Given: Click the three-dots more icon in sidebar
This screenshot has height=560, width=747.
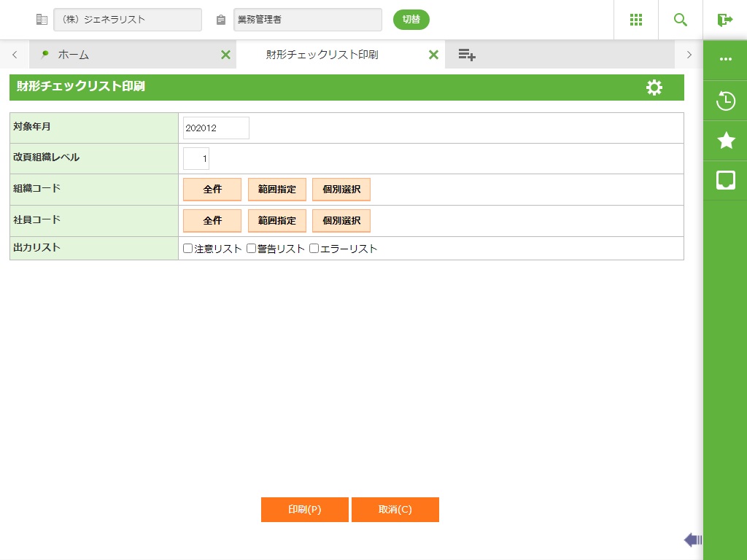Looking at the screenshot, I should (x=725, y=60).
